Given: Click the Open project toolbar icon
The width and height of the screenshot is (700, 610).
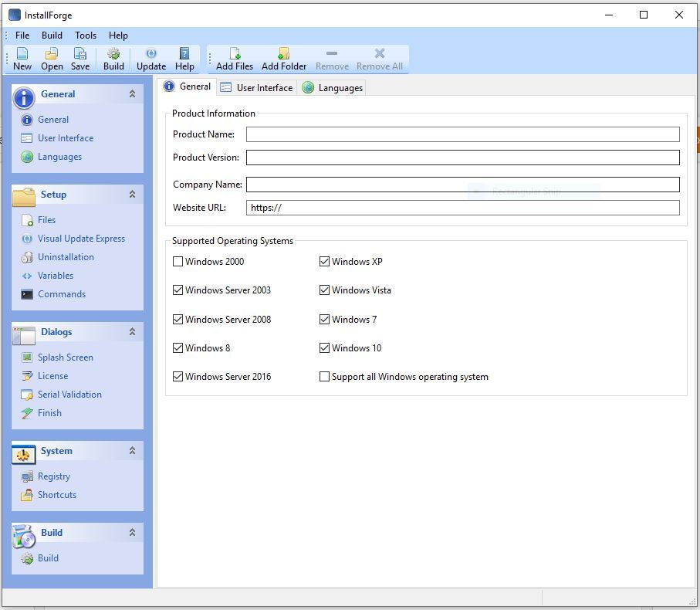Looking at the screenshot, I should [x=52, y=53].
